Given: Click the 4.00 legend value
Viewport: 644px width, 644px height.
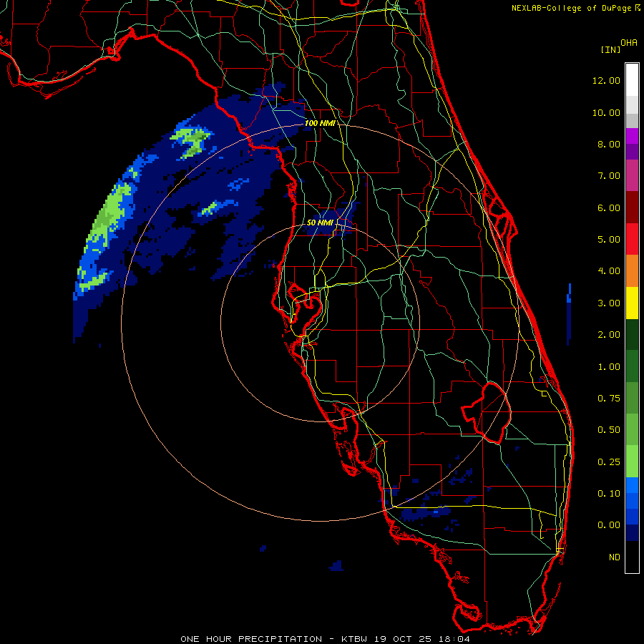Looking at the screenshot, I should pyautogui.click(x=609, y=271).
